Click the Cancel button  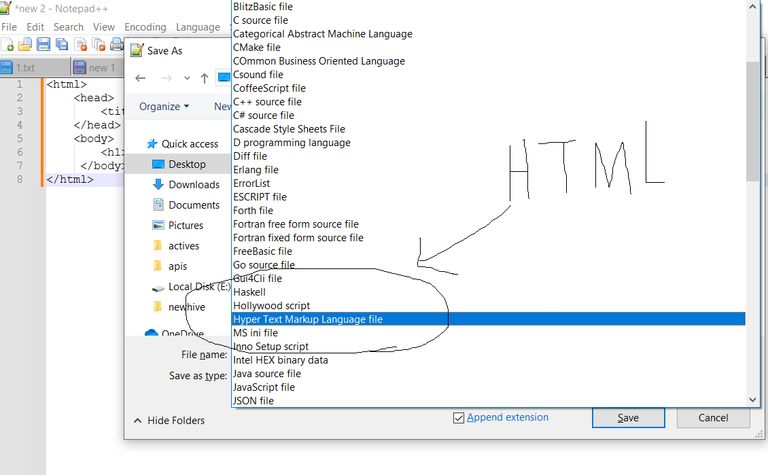(713, 418)
